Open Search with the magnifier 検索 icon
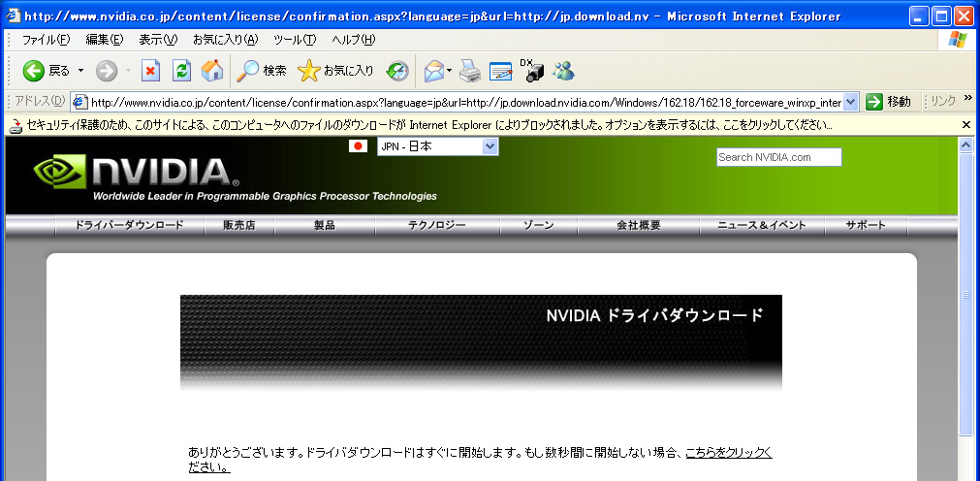This screenshot has width=980, height=481. 262,72
